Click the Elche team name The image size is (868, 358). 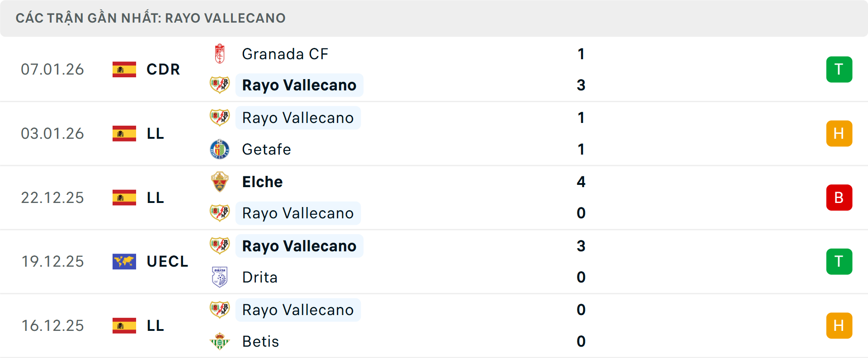(x=262, y=182)
